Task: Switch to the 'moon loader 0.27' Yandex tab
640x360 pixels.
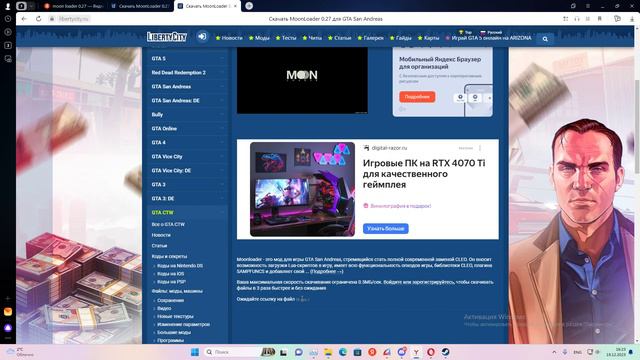Action: pos(73,6)
